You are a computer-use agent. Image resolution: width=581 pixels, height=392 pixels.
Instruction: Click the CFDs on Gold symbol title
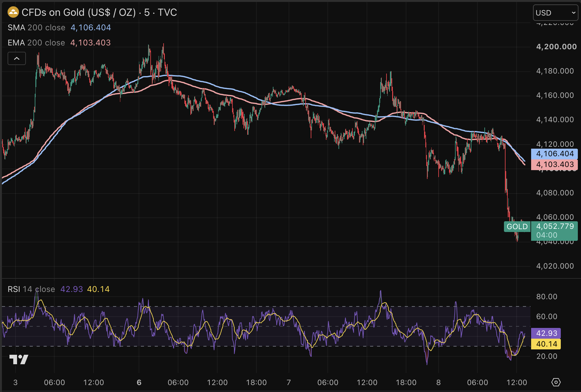(99, 12)
